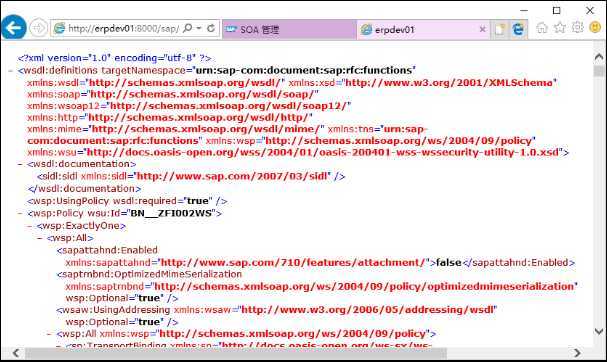
Task: Close the browser window
Action: coord(590,10)
